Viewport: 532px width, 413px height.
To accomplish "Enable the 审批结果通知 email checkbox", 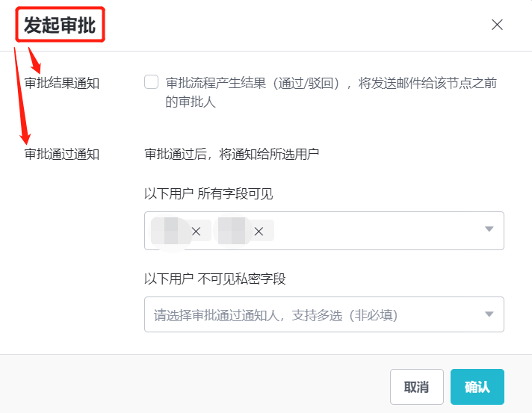I will tap(152, 82).
